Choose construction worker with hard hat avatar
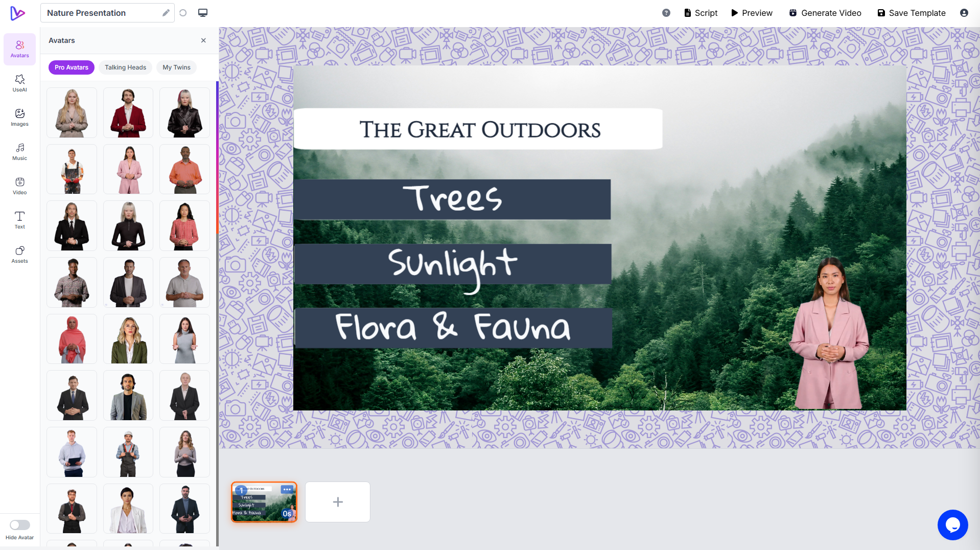Screen dimensions: 980x550 click(128, 452)
